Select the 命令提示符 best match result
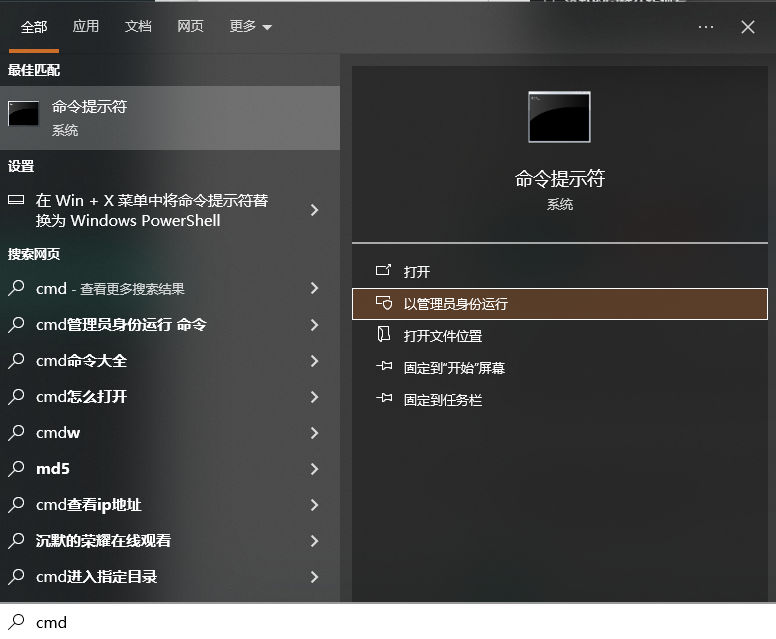 coord(170,118)
